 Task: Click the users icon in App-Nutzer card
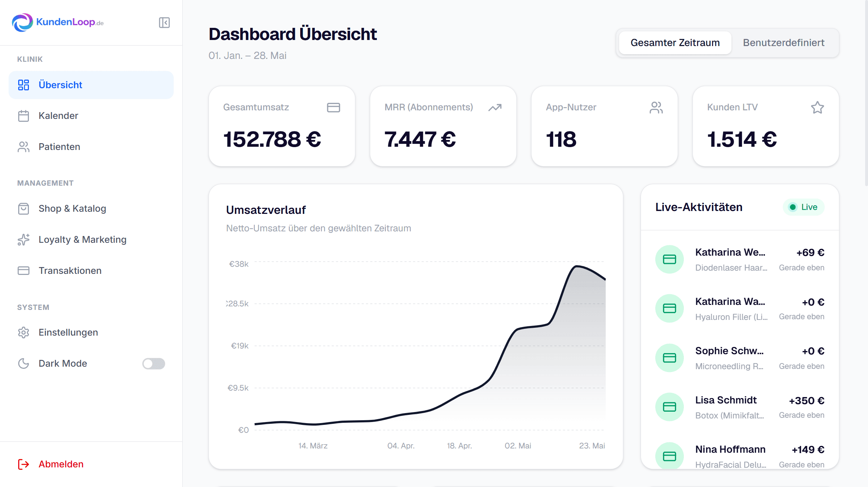(x=656, y=107)
